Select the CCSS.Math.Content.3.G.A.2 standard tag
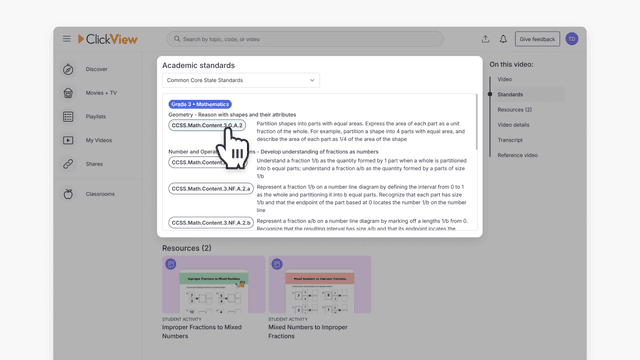 pyautogui.click(x=207, y=125)
